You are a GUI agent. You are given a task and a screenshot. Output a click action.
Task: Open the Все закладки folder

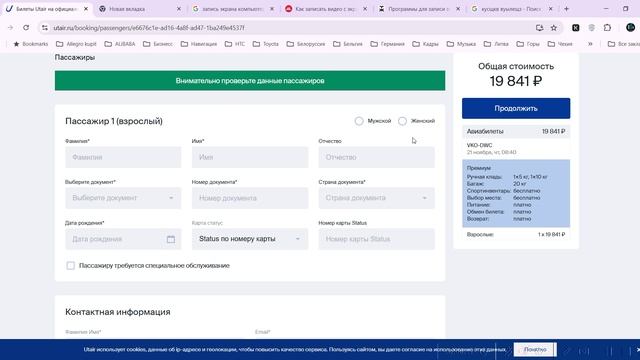point(623,44)
